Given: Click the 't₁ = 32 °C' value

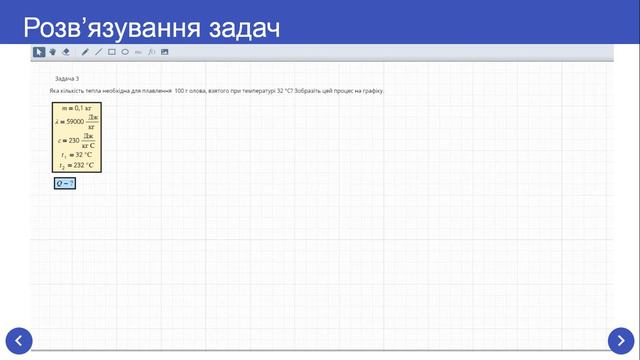Looking at the screenshot, I should point(77,155).
